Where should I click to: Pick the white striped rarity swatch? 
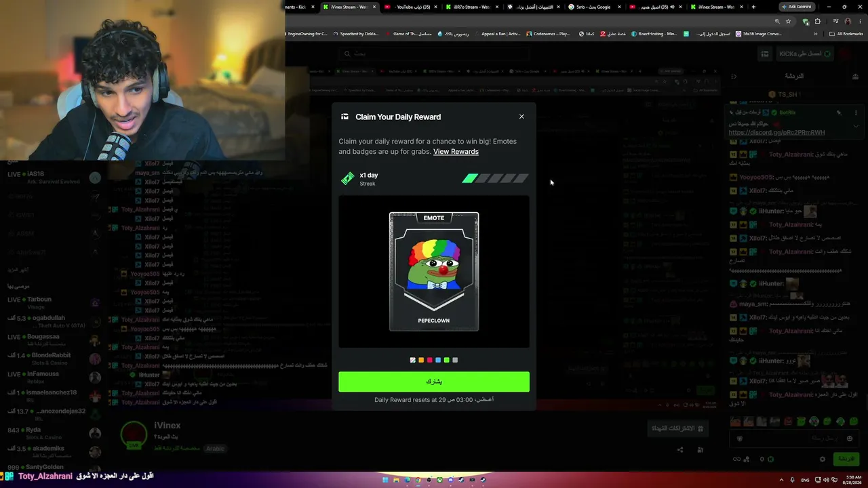coord(413,360)
